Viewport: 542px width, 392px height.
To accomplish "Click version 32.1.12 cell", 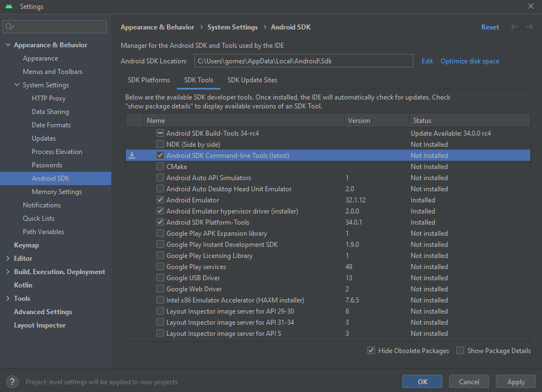I will [x=356, y=200].
